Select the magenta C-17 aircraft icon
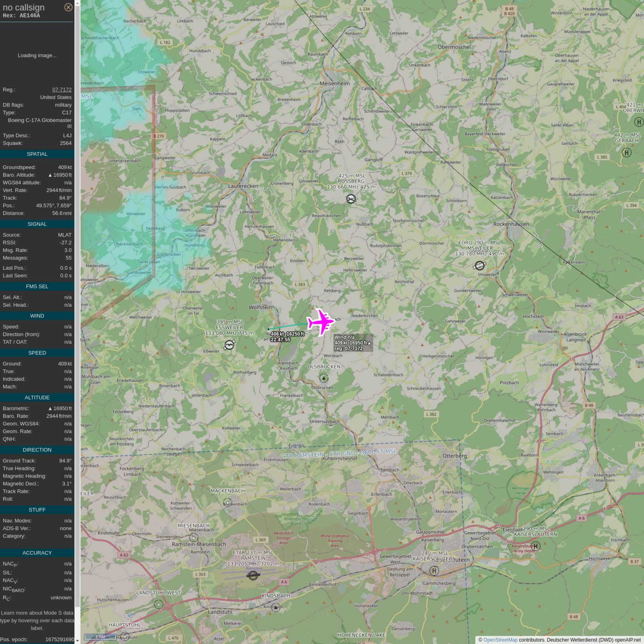The height and width of the screenshot is (644, 644). coord(321,322)
